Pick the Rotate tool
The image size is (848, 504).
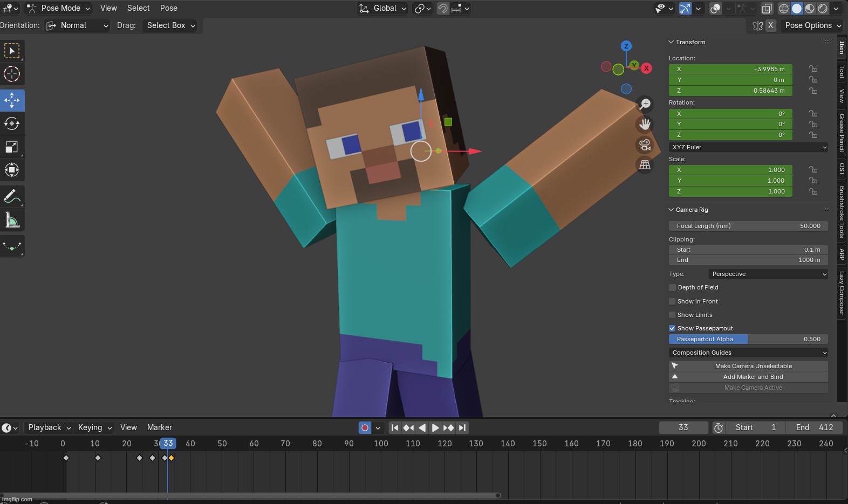[x=12, y=123]
